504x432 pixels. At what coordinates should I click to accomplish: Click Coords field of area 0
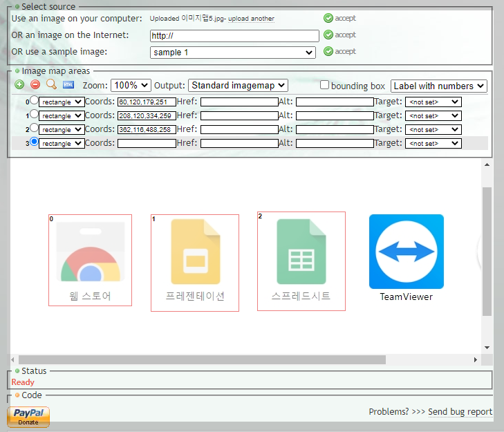click(x=147, y=102)
